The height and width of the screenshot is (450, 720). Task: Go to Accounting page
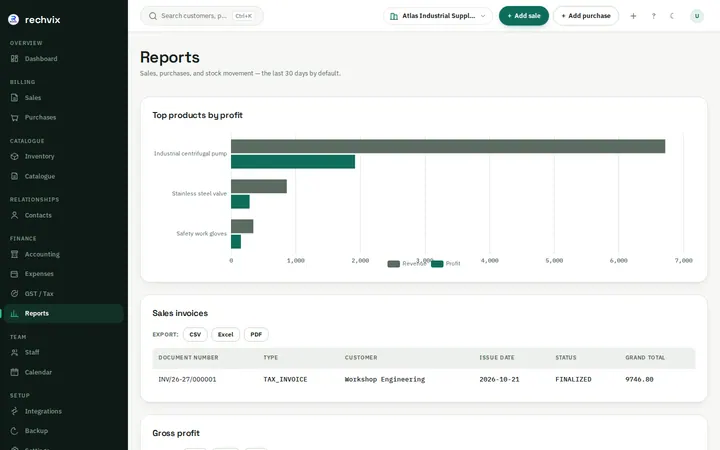coord(42,254)
